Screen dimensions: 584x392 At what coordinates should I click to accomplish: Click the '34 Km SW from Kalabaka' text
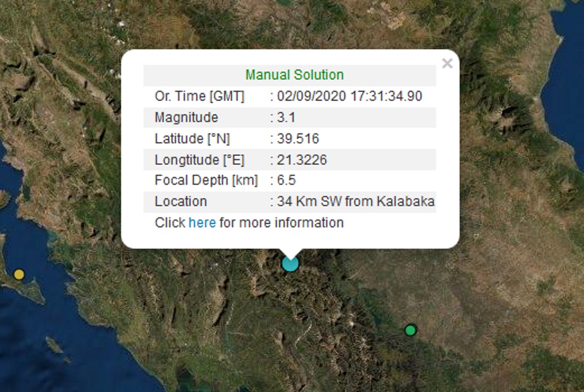(355, 201)
